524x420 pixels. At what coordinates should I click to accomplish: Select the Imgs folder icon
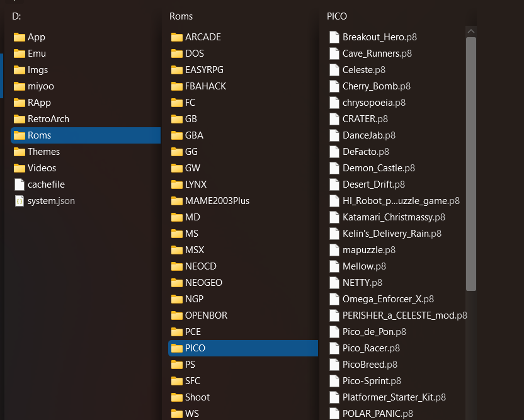click(20, 70)
